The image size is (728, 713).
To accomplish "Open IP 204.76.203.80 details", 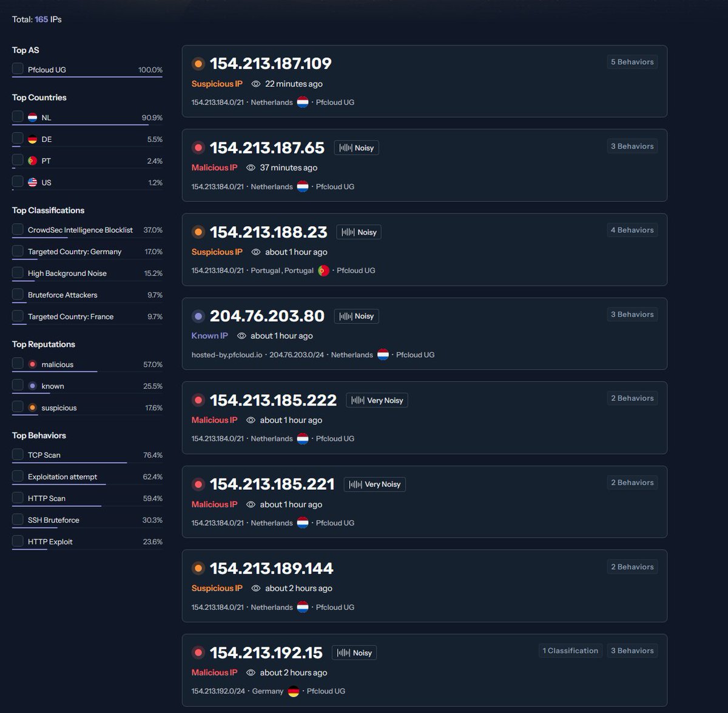I will tap(267, 316).
